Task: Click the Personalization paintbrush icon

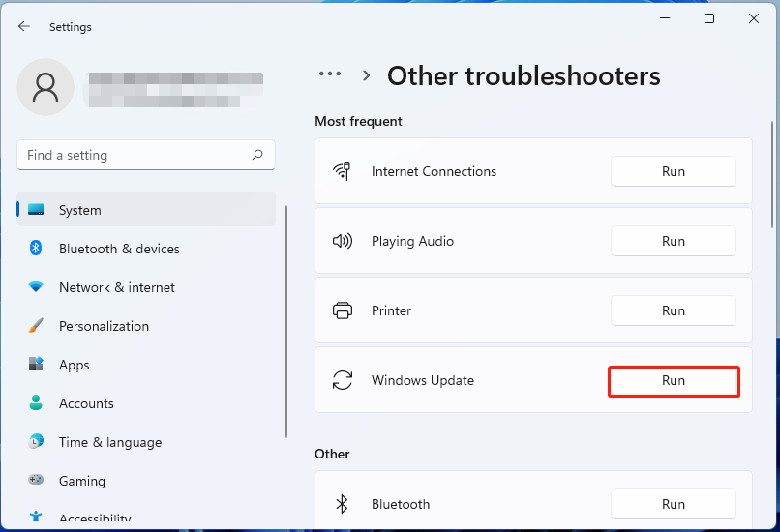Action: tap(36, 326)
